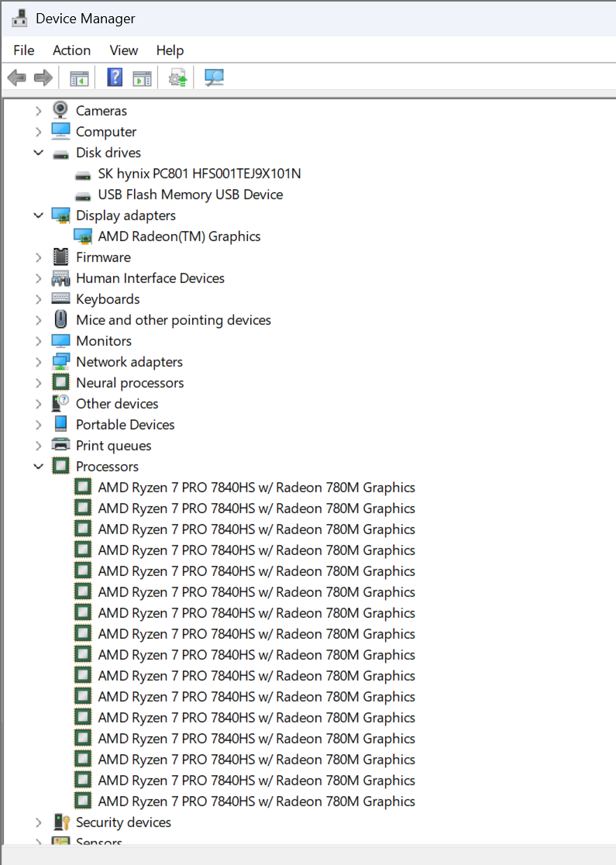Screen dimensions: 616x865
Task: Expand the Monitors category
Action: click(x=38, y=342)
